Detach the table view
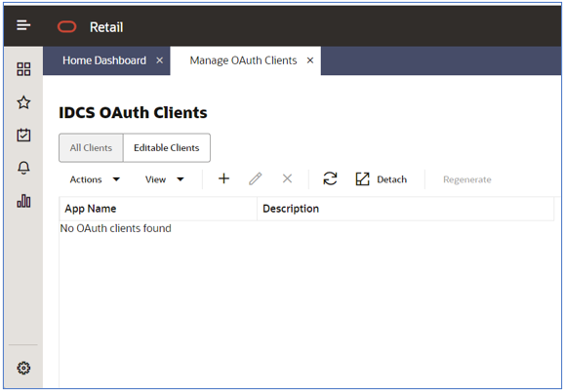The width and height of the screenshot is (564, 392). (382, 178)
